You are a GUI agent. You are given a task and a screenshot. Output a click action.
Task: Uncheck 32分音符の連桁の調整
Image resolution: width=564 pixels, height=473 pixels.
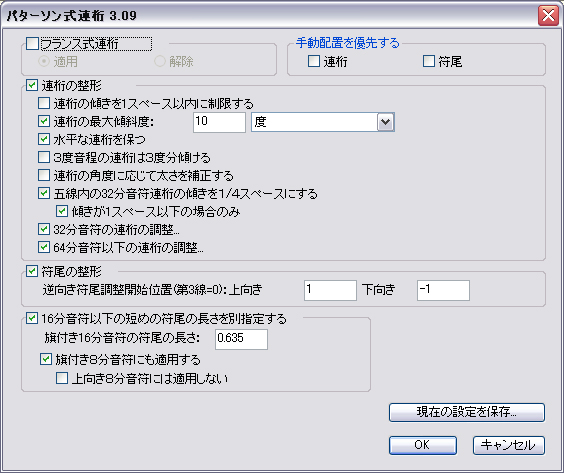[44, 229]
